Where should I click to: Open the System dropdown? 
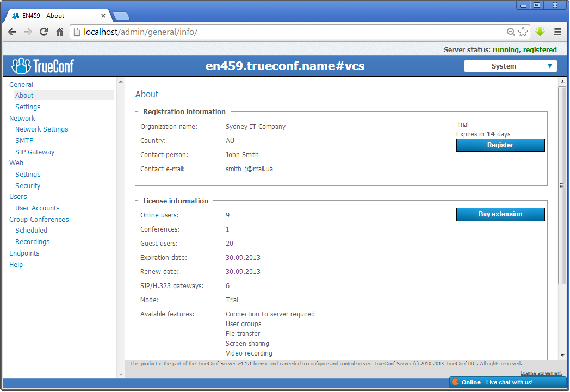[x=510, y=66]
